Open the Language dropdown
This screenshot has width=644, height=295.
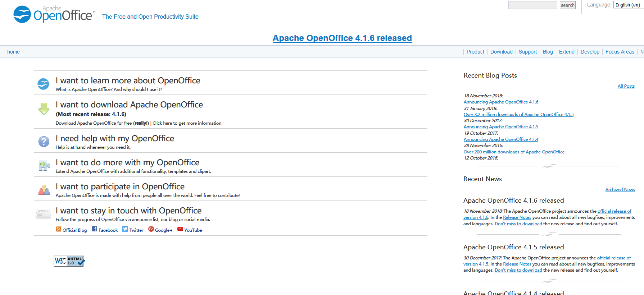point(628,5)
